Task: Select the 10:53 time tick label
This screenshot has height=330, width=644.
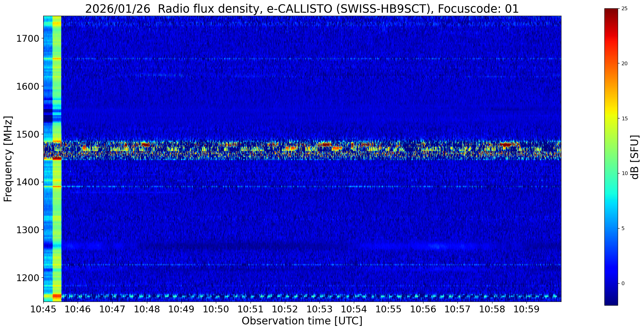Action: [x=320, y=309]
